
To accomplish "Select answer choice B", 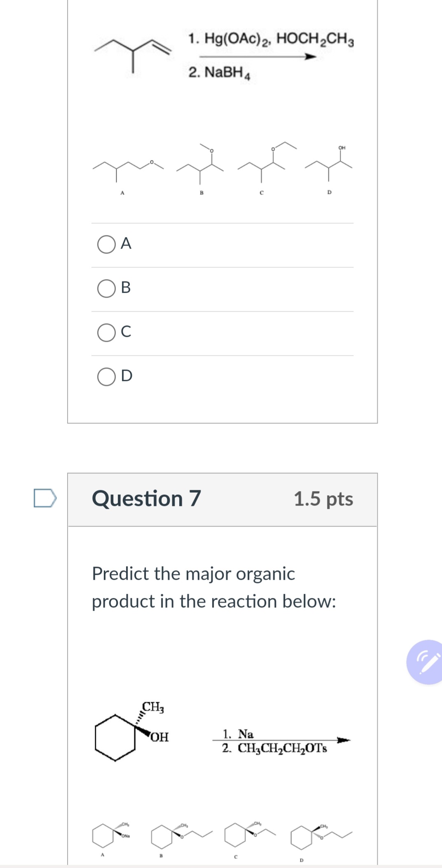I will [x=106, y=289].
